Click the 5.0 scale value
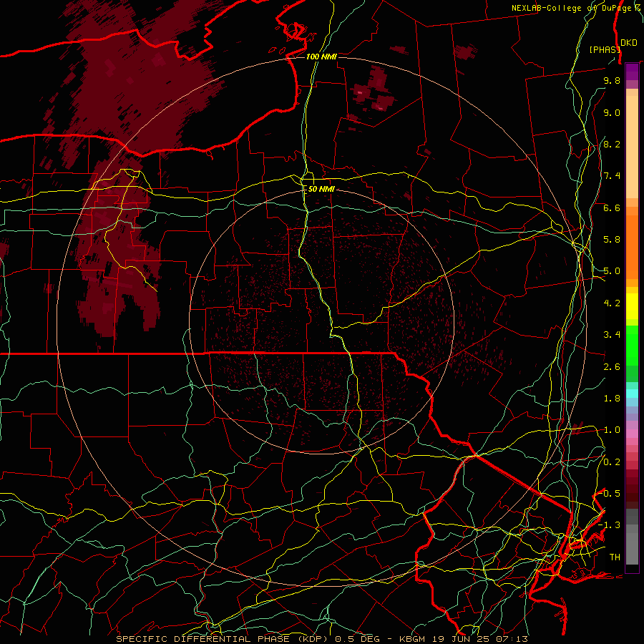This screenshot has height=644, width=644. (x=612, y=271)
